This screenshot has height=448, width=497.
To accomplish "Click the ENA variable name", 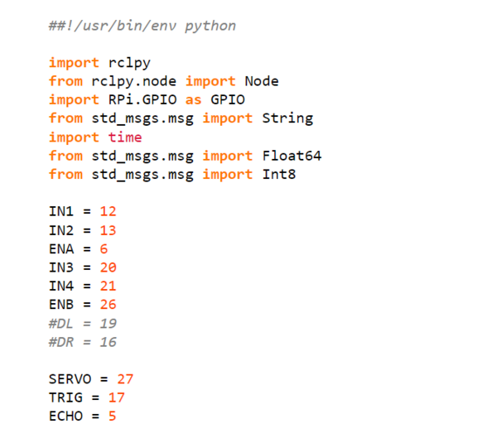I will click(61, 248).
